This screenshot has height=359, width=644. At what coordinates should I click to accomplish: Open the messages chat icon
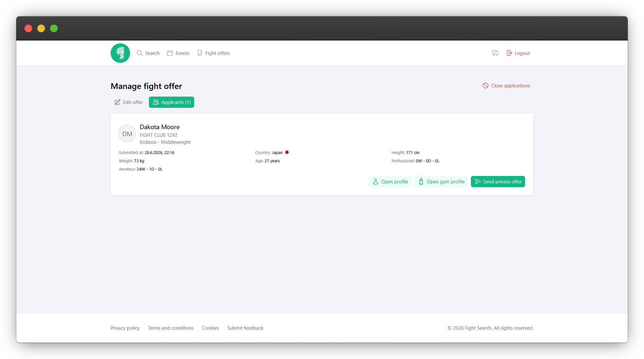tap(495, 53)
